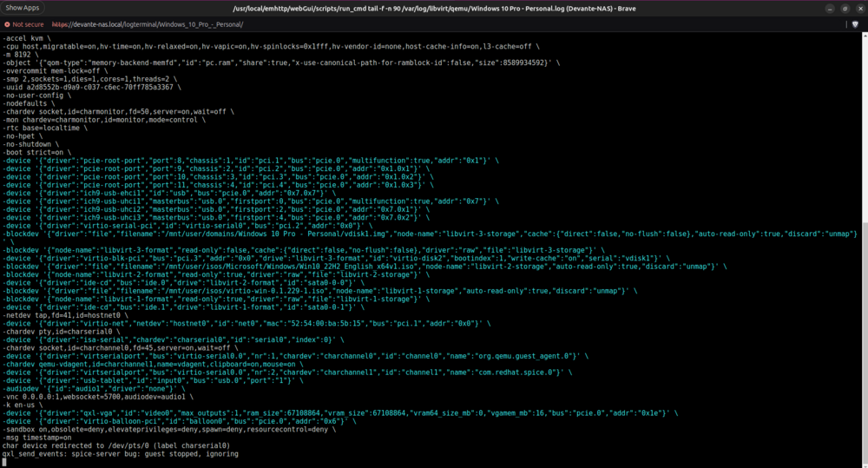
Task: Click the pcie-root-port port 9 device line
Action: click(216, 169)
